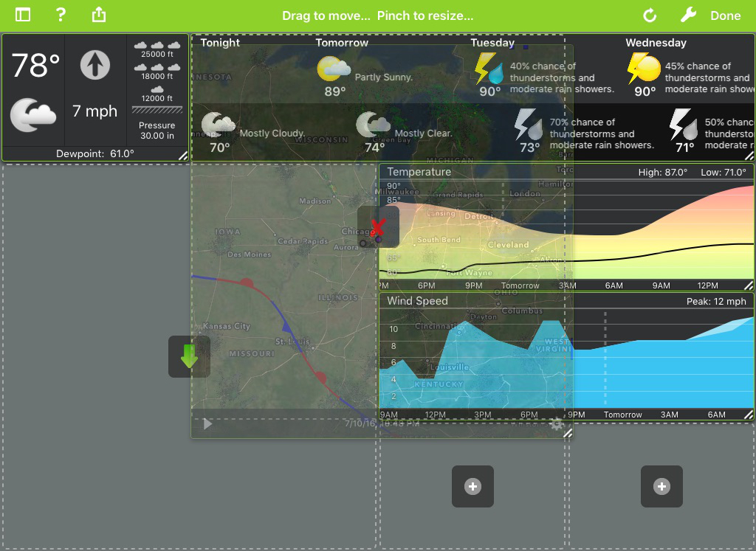Click the current conditions widget resize handle
The image size is (756, 551).
tap(183, 156)
